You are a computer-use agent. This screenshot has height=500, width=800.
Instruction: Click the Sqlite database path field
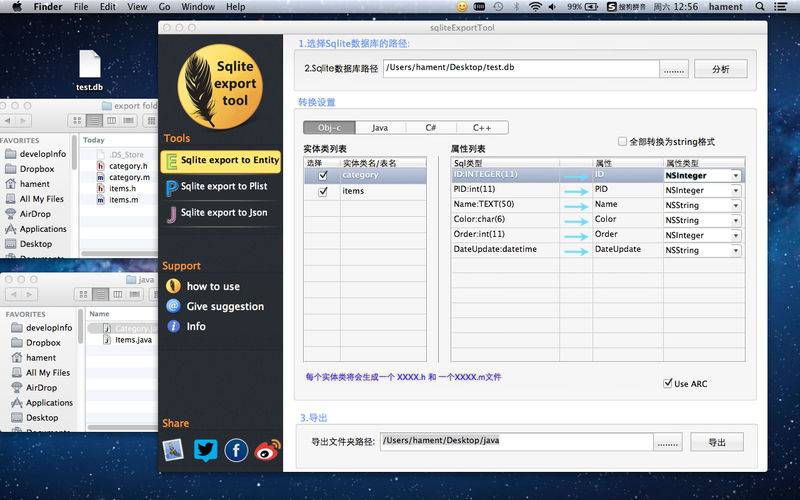click(x=521, y=69)
